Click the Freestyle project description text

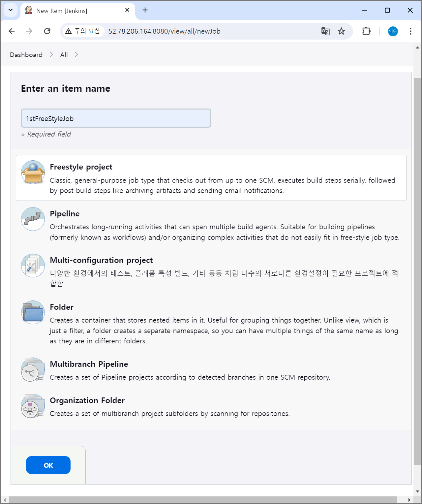point(223,185)
